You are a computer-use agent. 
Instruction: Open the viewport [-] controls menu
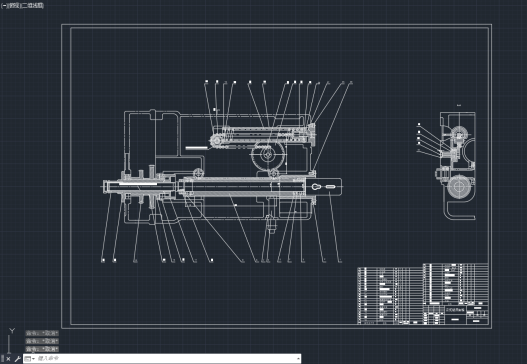(x=4, y=6)
